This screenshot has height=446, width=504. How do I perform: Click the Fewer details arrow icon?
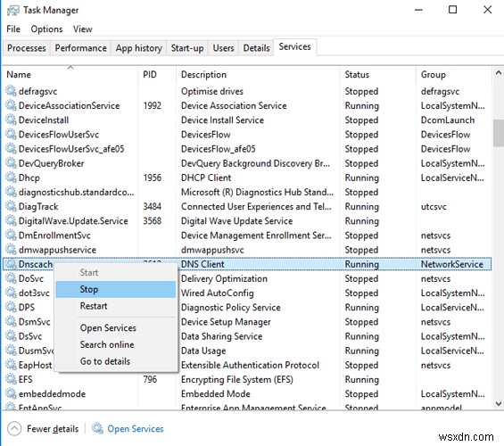tap(14, 429)
